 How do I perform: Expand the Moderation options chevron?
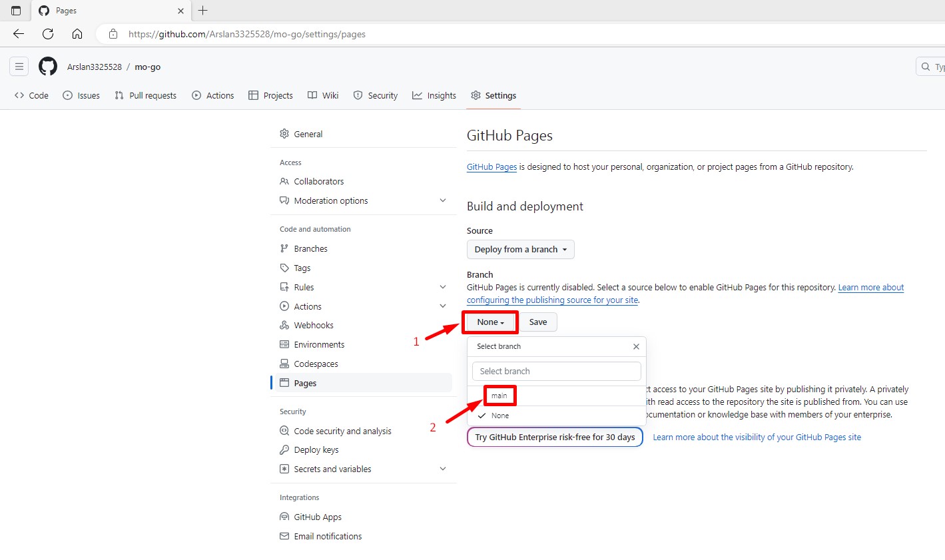coord(443,200)
